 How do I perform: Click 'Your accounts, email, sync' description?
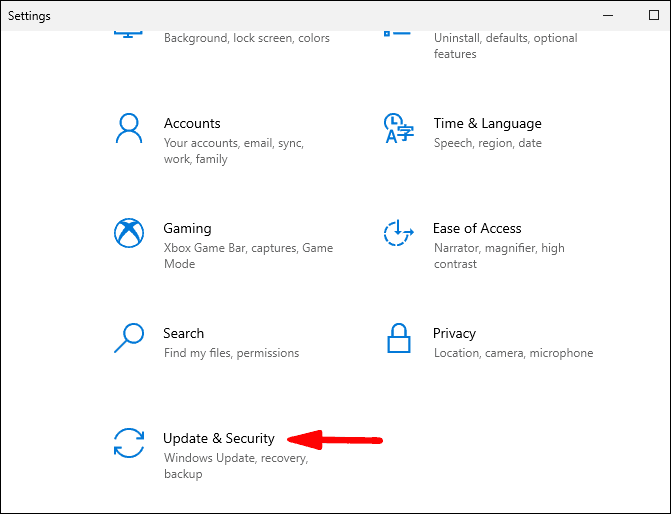coord(234,151)
